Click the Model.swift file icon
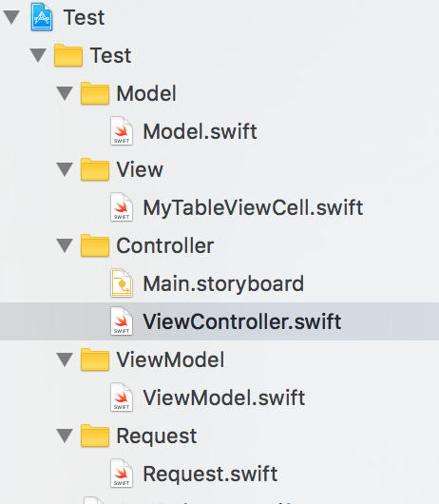 (x=122, y=131)
